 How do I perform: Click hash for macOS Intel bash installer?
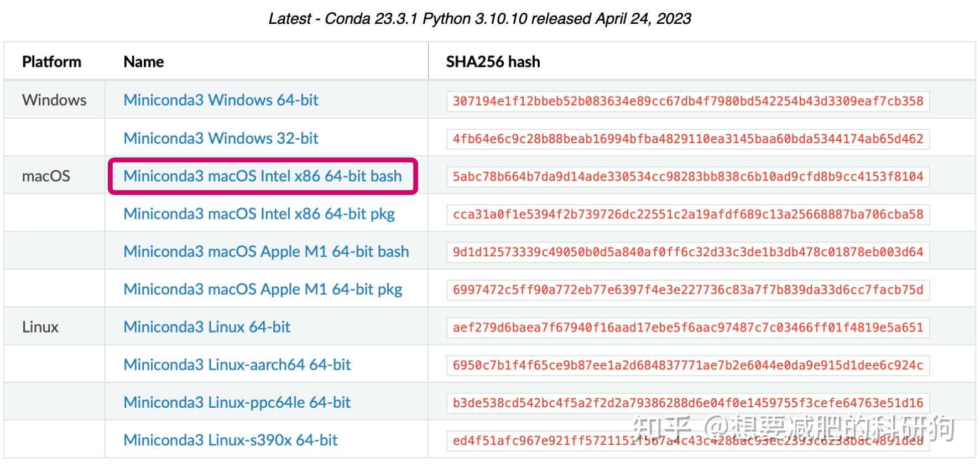687,177
